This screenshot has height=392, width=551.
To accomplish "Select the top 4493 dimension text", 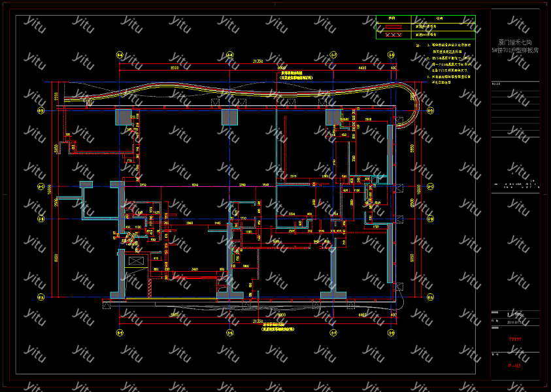I will point(361,68).
